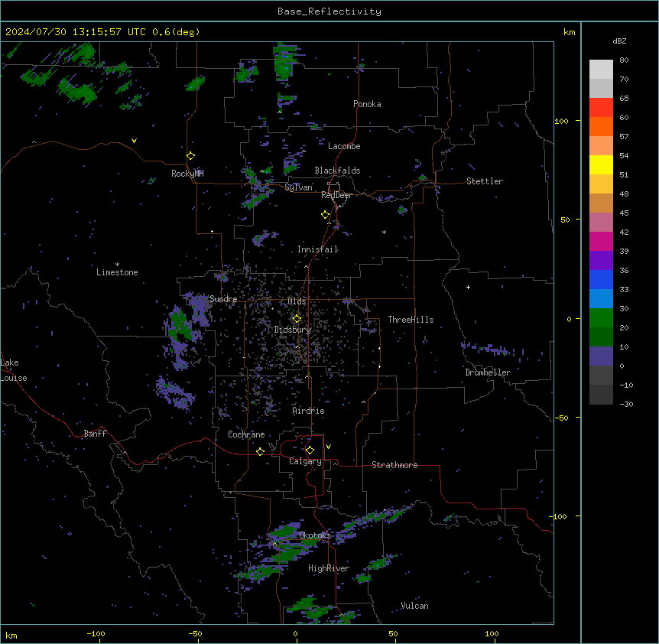Select the tan 45-48 dBZ legend swatch
659x644 pixels.
tap(601, 203)
